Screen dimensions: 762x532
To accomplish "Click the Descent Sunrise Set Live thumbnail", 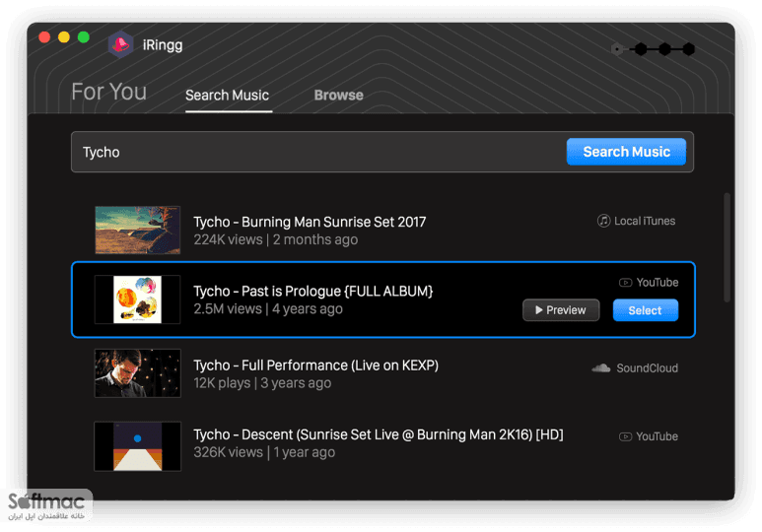I will [138, 446].
